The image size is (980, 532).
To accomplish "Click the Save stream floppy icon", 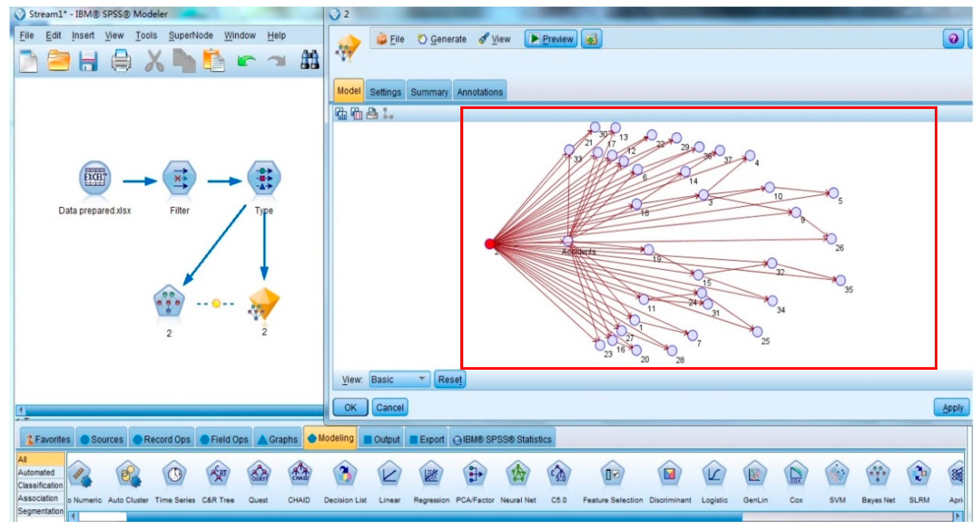I will pos(88,61).
